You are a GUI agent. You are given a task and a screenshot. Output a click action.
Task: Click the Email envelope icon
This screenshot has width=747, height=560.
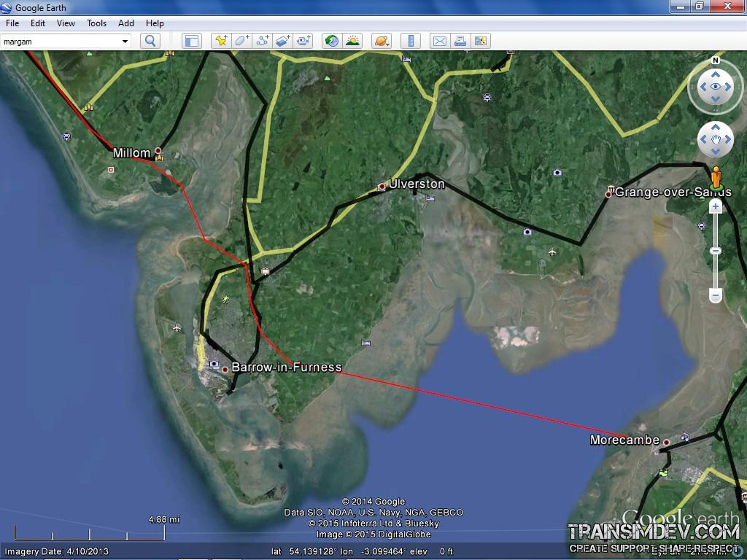[439, 41]
